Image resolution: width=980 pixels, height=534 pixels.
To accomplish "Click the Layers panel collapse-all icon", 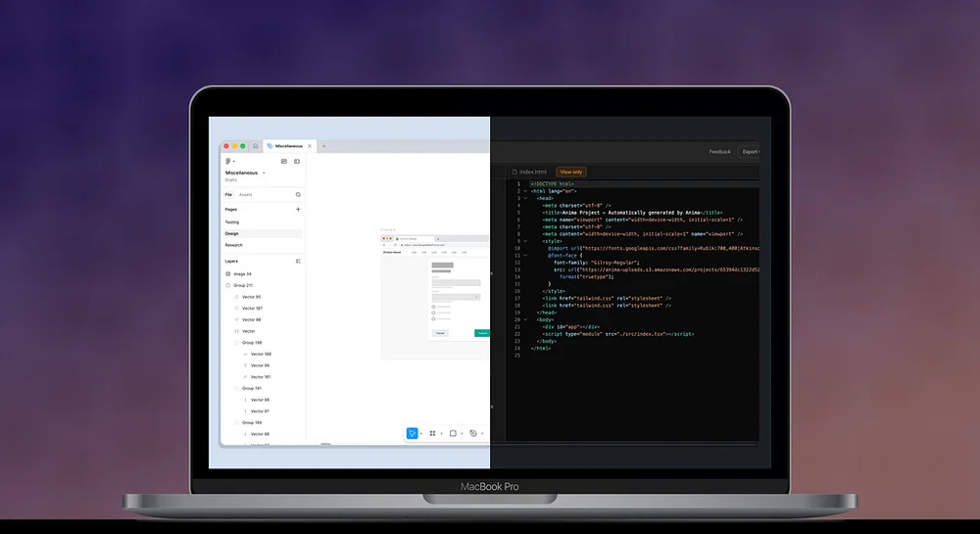I will tap(298, 261).
